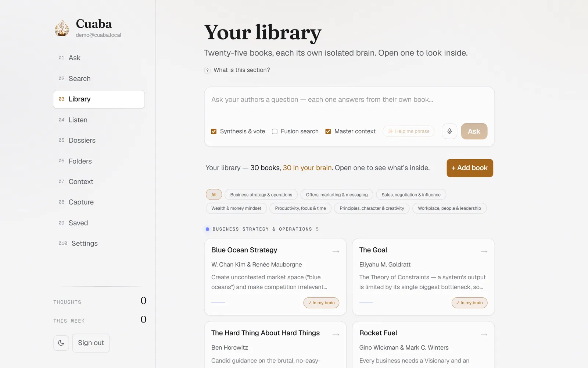This screenshot has height=368, width=588.
Task: Go to Context page
Action: (99, 182)
